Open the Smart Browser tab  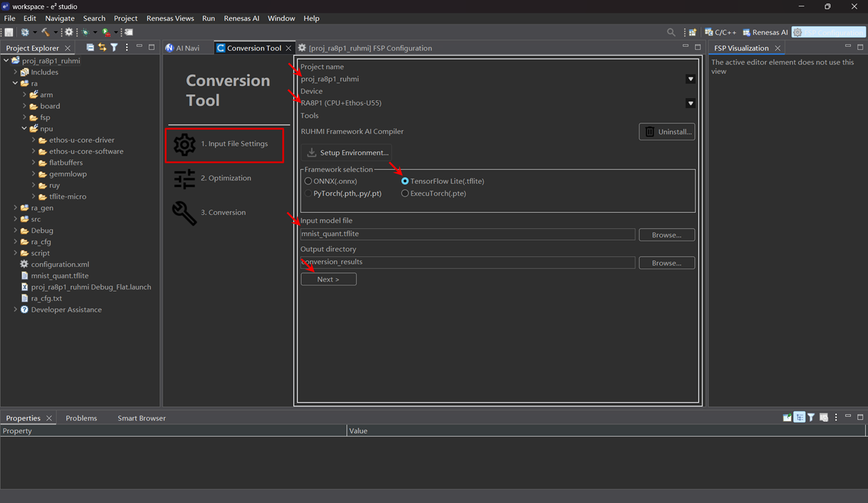tap(142, 418)
